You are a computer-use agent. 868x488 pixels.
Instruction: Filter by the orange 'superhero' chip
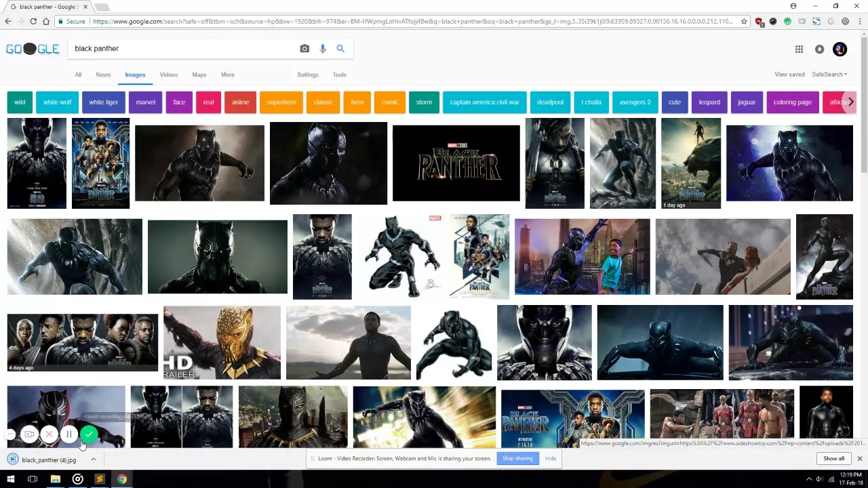coord(281,102)
